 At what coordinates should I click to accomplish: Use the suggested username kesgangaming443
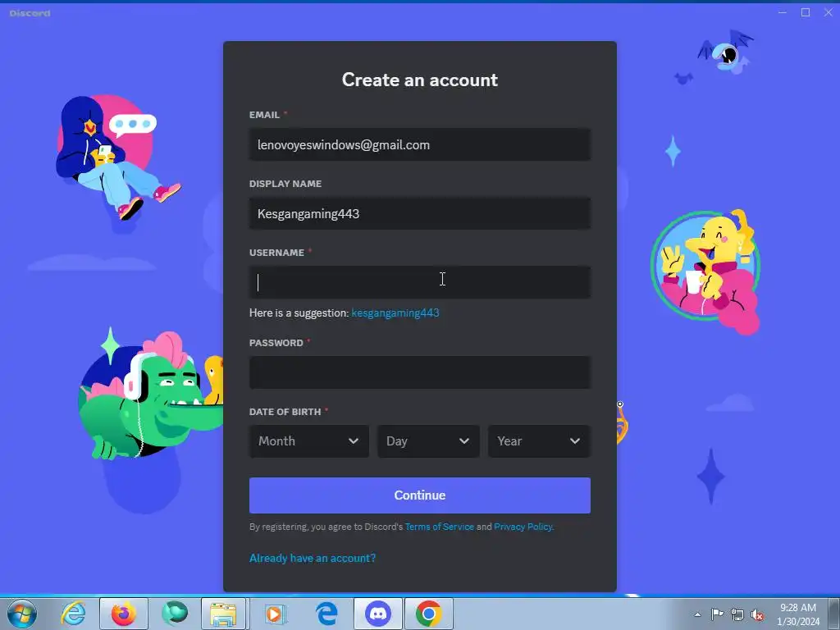(x=395, y=313)
